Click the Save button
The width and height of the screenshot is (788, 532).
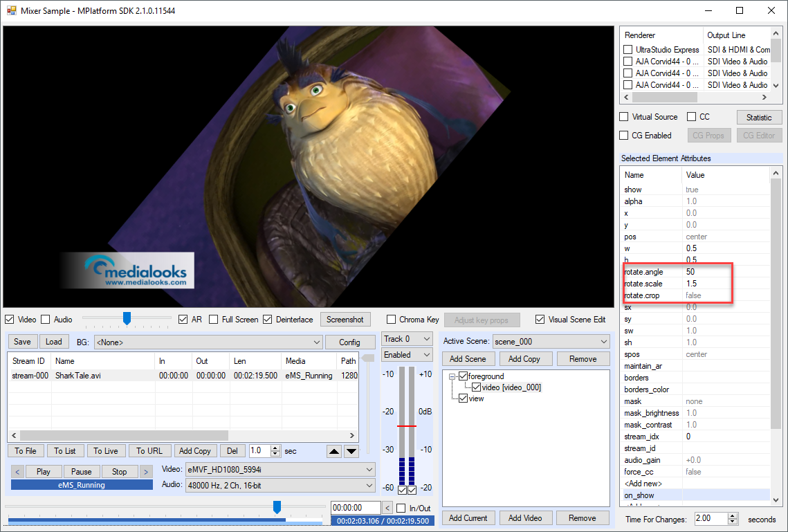(x=23, y=342)
